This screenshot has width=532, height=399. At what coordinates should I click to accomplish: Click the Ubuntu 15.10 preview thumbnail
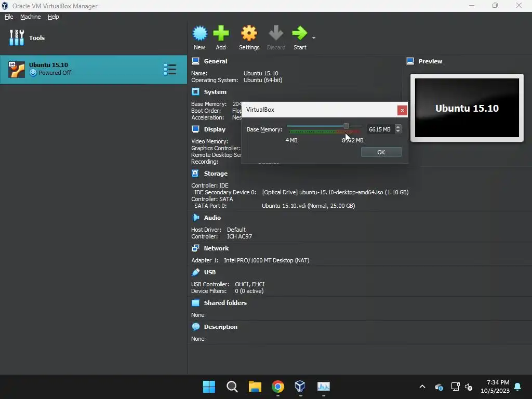467,108
